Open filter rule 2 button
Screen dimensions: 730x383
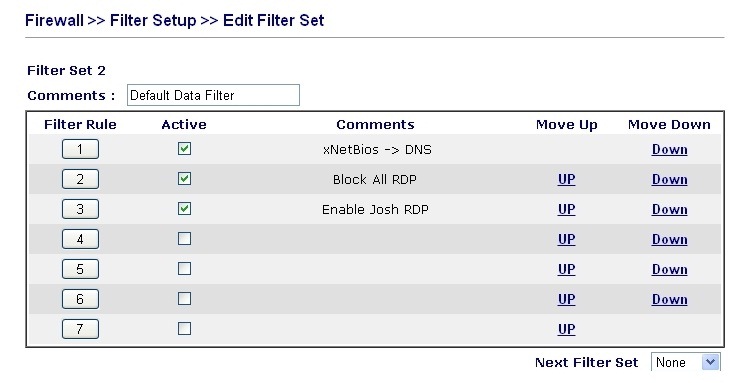80,179
